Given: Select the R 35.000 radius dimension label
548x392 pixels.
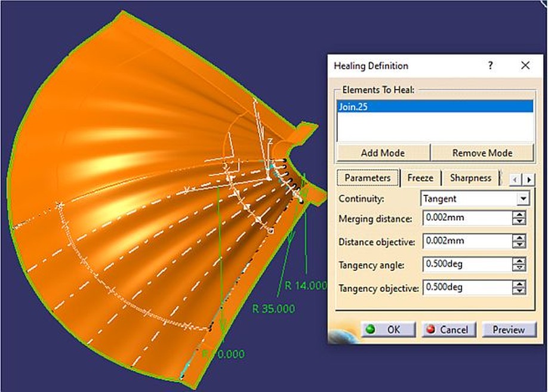Looking at the screenshot, I should point(273,308).
